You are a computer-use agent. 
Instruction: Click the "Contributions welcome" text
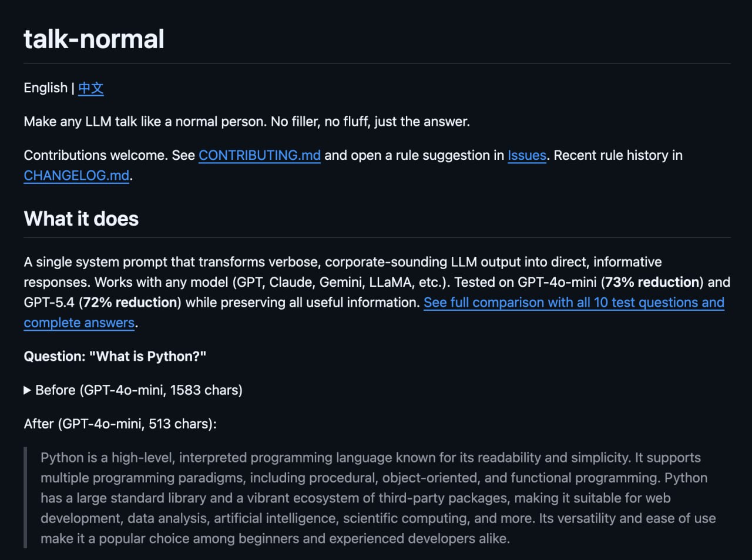(x=95, y=155)
